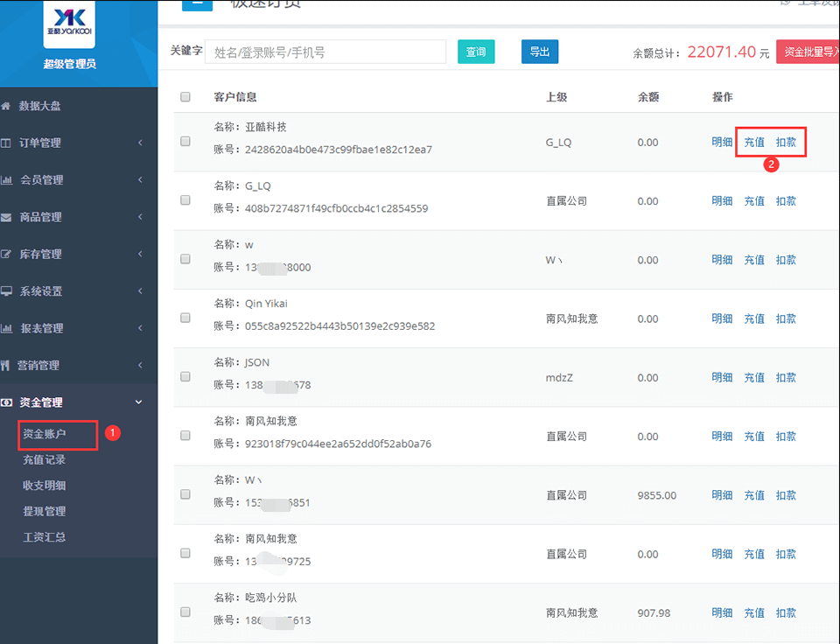Click the home icon beside 数据大盘
This screenshot has height=644, width=840.
pos(6,106)
